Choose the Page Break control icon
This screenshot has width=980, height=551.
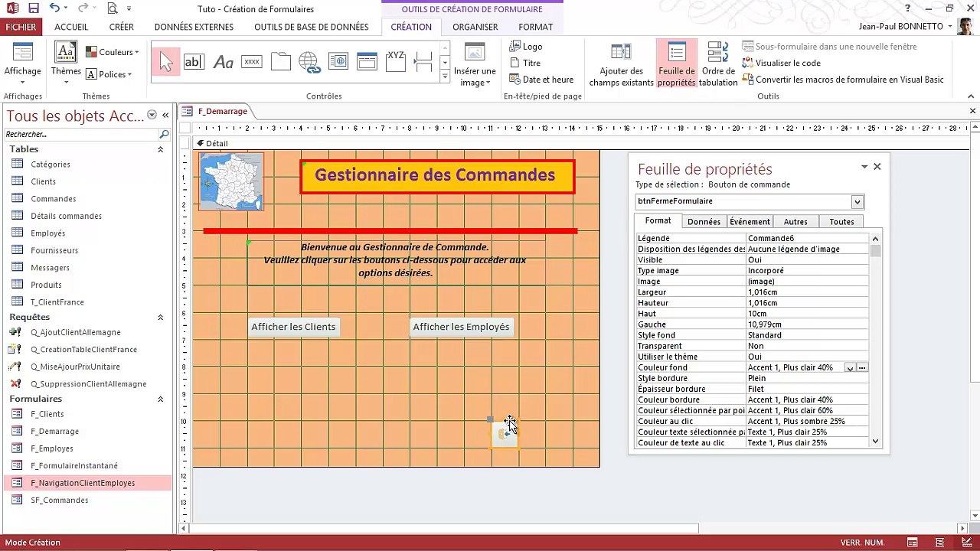(423, 62)
